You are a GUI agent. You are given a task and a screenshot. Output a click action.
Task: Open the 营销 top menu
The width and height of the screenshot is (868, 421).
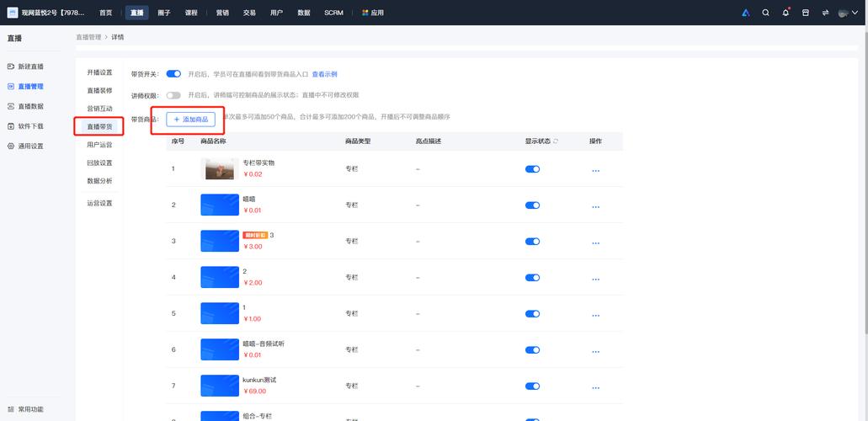[x=222, y=13]
